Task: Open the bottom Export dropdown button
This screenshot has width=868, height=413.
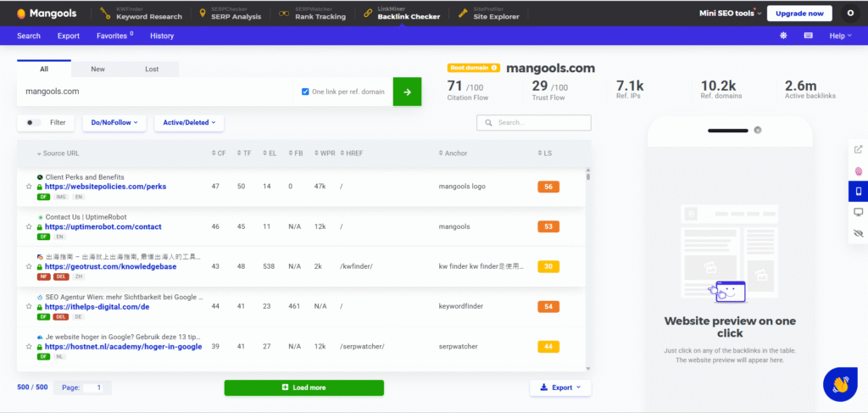Action: (560, 388)
